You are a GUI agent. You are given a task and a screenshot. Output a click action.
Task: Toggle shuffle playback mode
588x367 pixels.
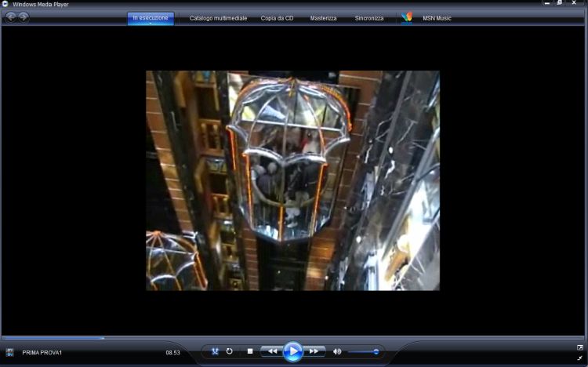(215, 351)
